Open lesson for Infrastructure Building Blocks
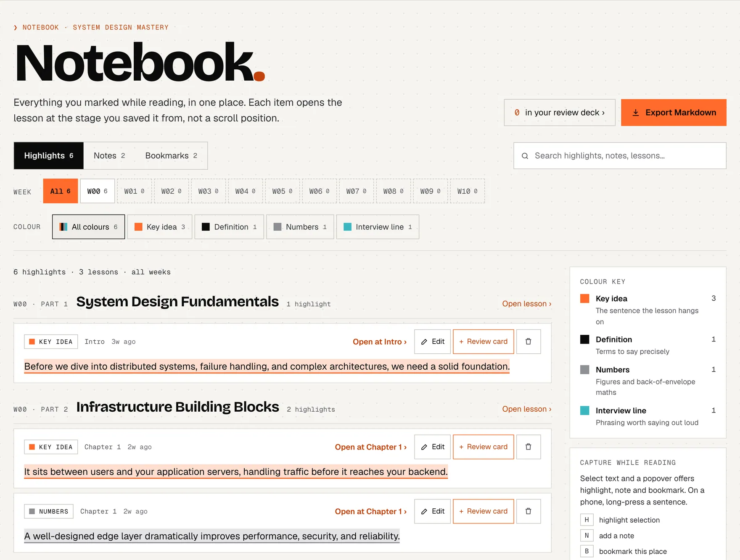This screenshot has width=740, height=560. coord(527,409)
